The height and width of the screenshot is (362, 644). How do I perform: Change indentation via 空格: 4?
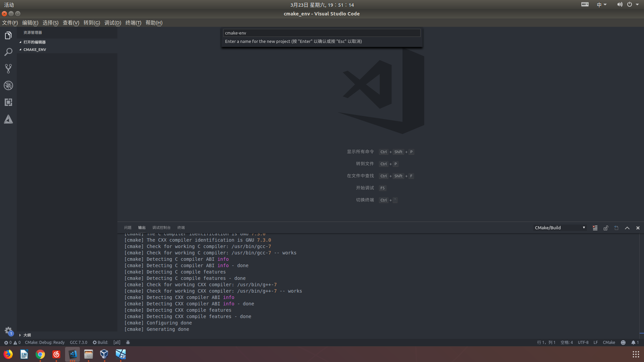click(567, 342)
